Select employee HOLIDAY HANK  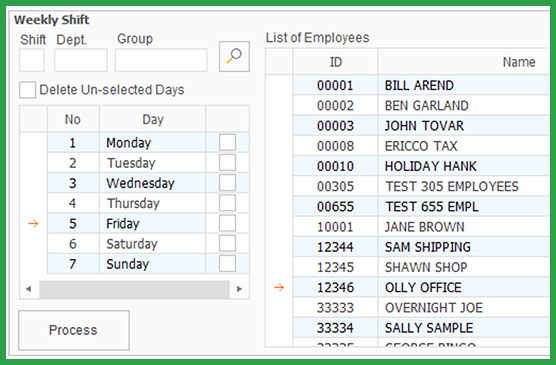464,166
